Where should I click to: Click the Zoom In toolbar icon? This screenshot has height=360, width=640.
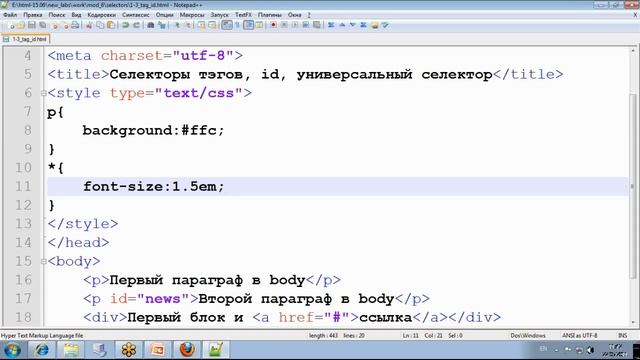[177, 25]
